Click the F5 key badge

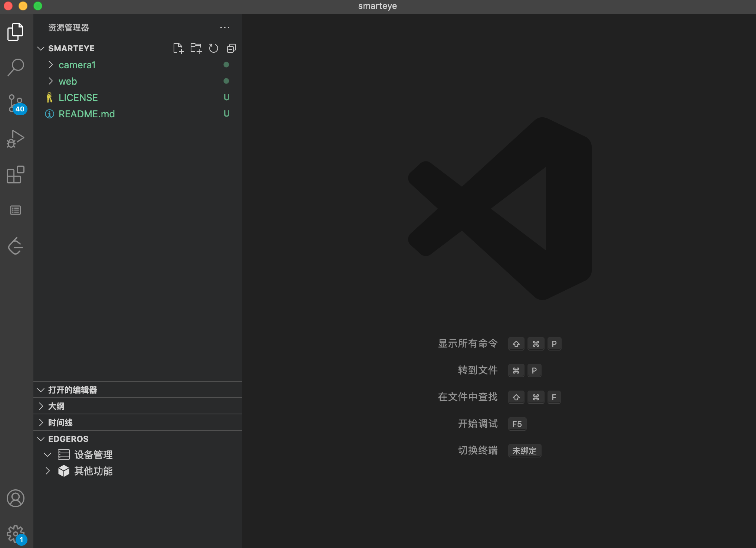pos(517,424)
